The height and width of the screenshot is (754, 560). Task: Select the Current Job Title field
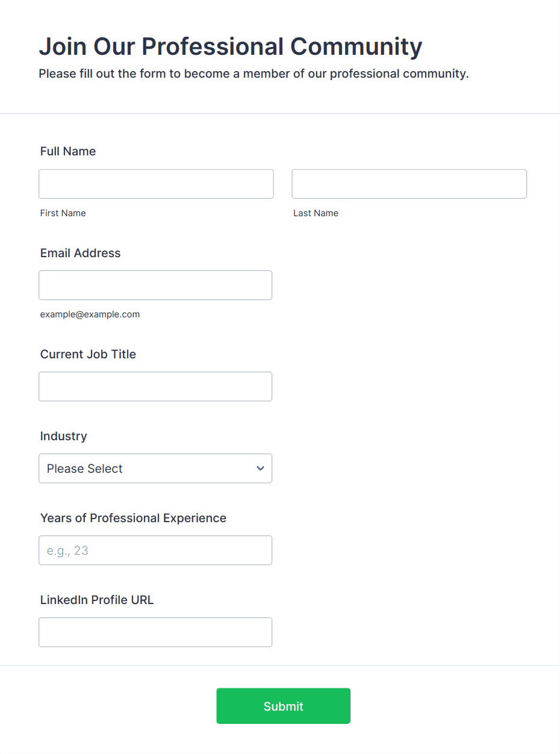[x=155, y=386]
